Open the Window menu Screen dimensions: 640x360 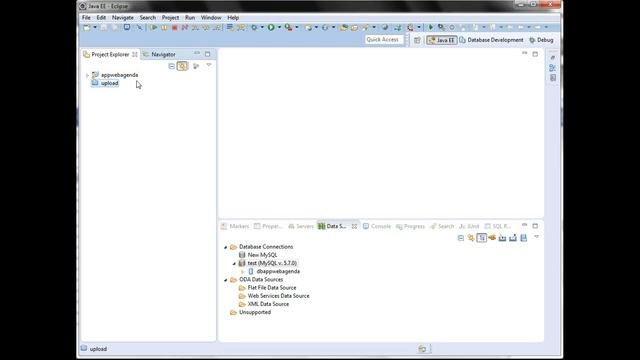pos(211,18)
